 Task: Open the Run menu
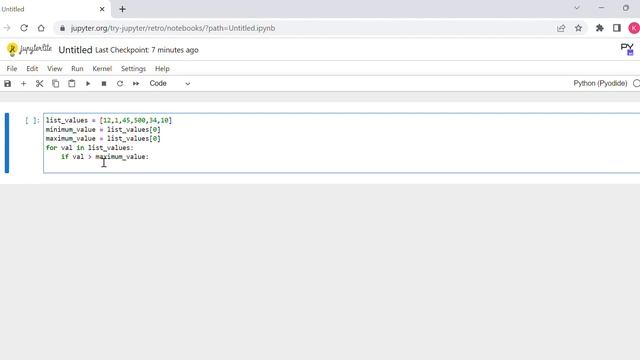[77, 69]
